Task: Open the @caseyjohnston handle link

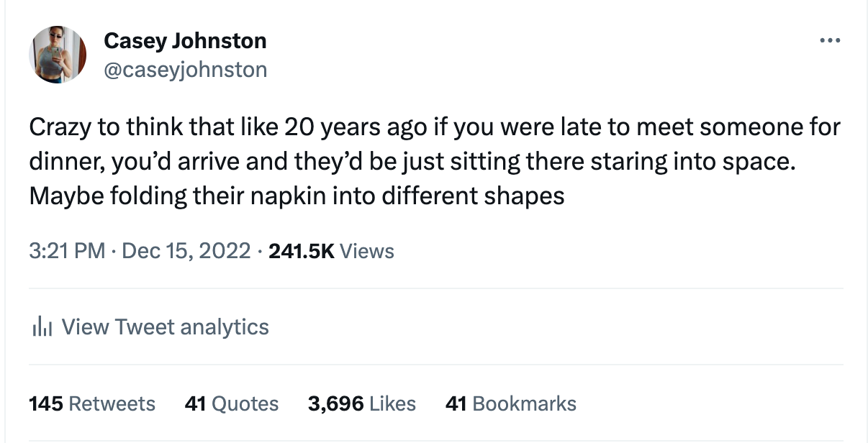Action: [186, 69]
